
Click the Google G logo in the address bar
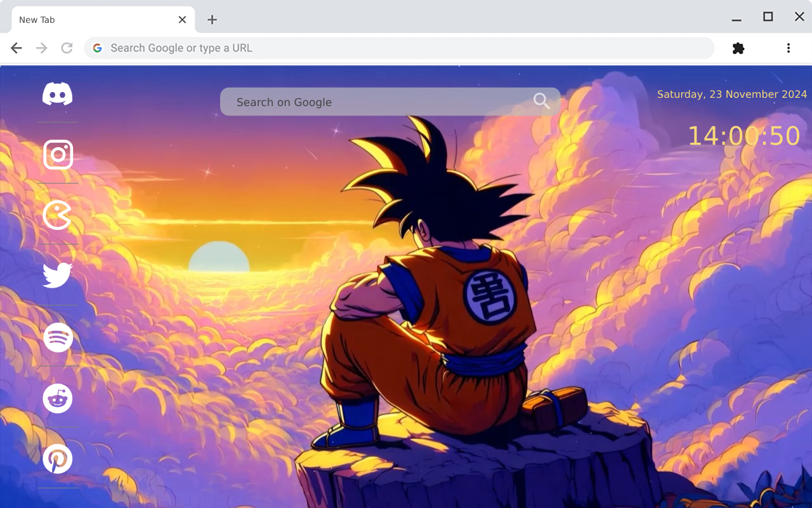click(x=97, y=48)
